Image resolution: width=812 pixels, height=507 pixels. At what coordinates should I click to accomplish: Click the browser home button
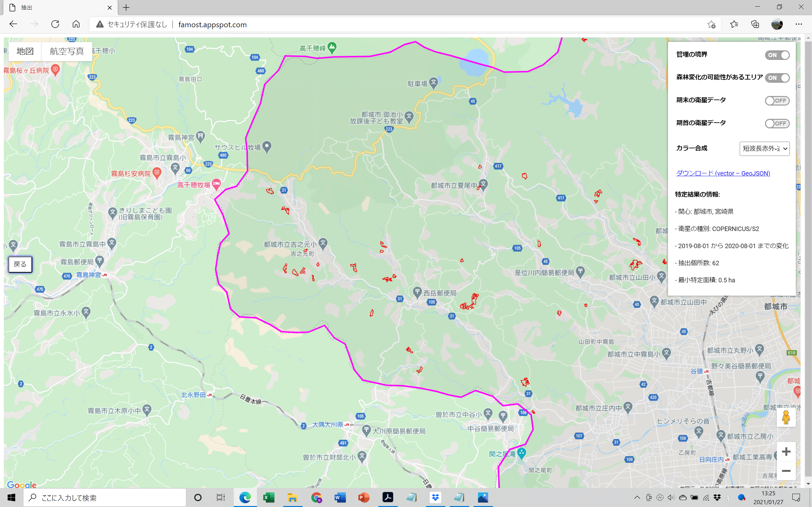pos(76,24)
